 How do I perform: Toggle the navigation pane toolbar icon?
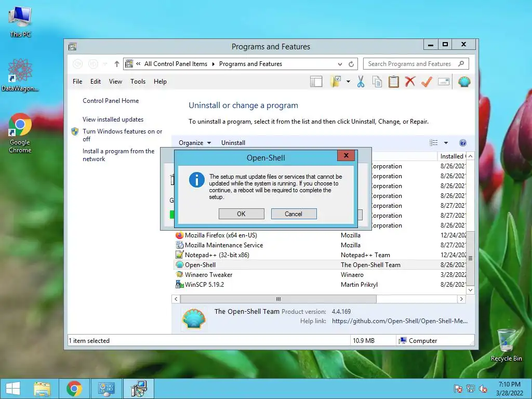316,82
